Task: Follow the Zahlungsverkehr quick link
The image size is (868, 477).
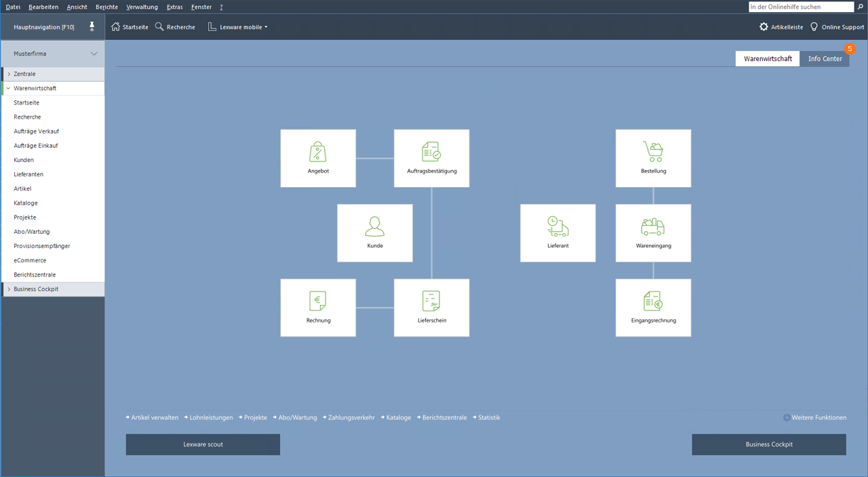Action: coord(351,417)
